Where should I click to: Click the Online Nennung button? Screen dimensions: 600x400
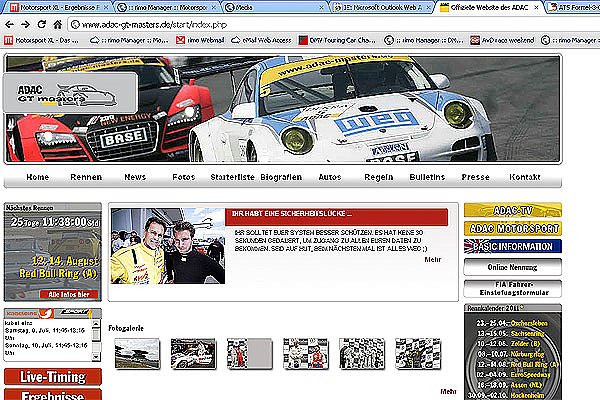(x=513, y=267)
